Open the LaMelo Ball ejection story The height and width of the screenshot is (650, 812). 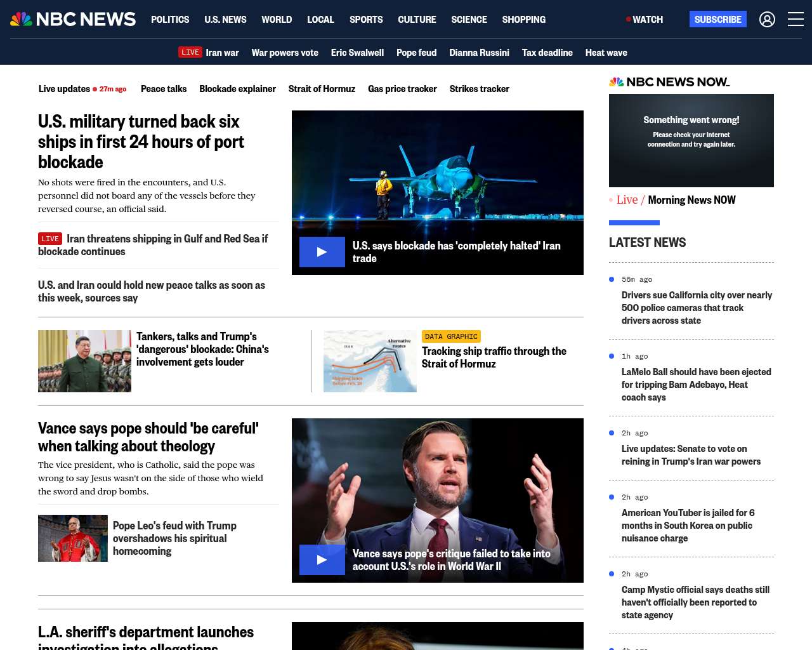click(696, 385)
